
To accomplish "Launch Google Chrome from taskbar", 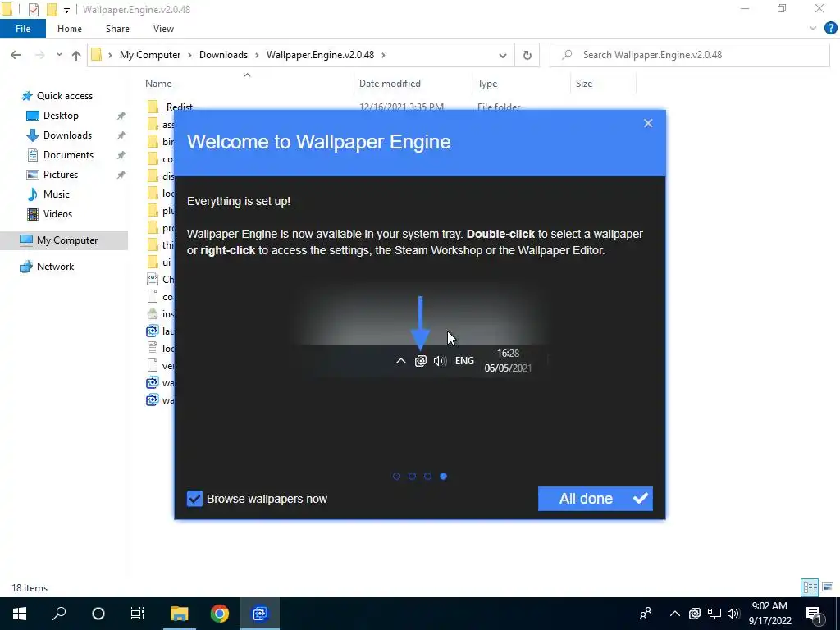I will [220, 614].
